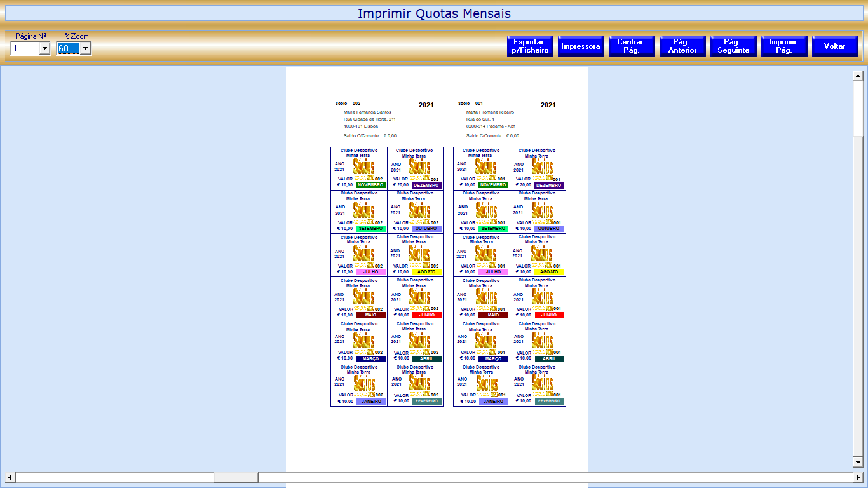Click the Página Nº value field
The width and height of the screenshot is (868, 488).
tap(25, 49)
